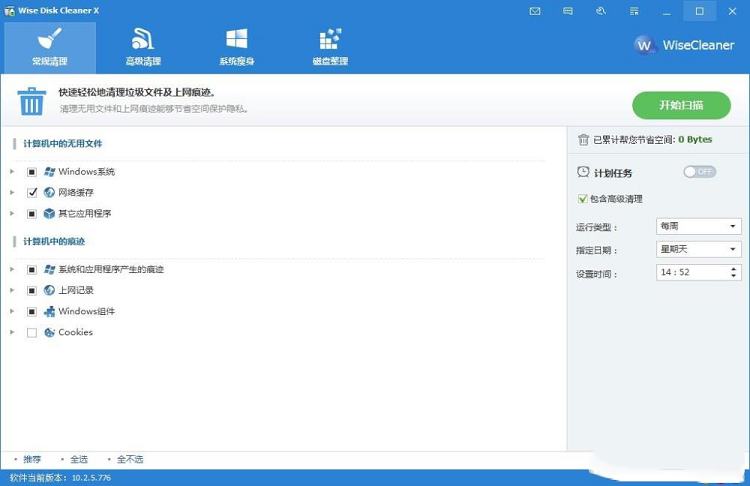This screenshot has height=486, width=750.
Task: Click the 计算机中的无用文件 section header
Action: tap(63, 144)
